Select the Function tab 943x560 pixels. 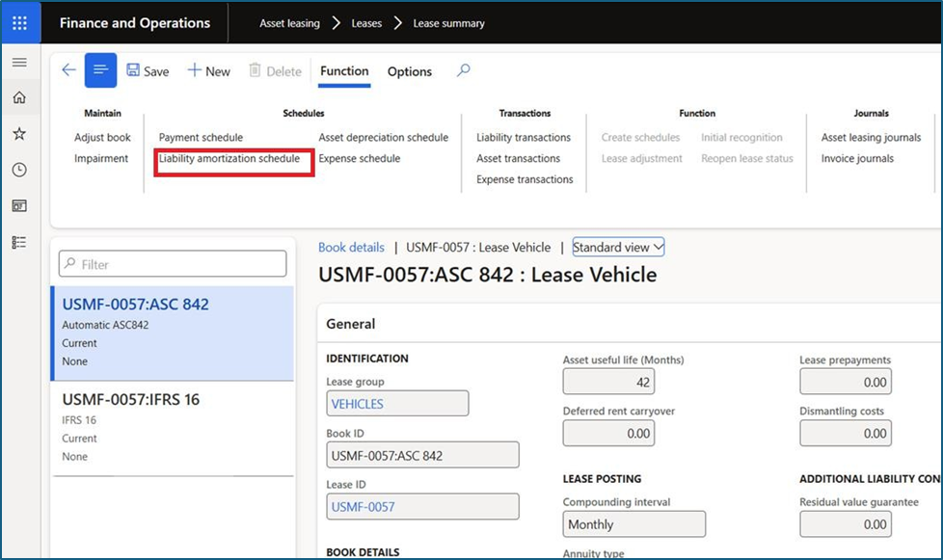344,71
